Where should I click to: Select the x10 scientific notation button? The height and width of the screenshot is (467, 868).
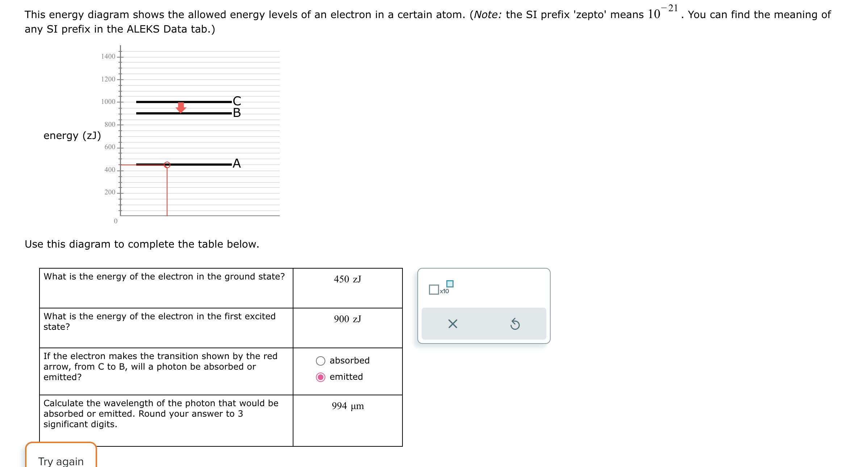coord(444,291)
